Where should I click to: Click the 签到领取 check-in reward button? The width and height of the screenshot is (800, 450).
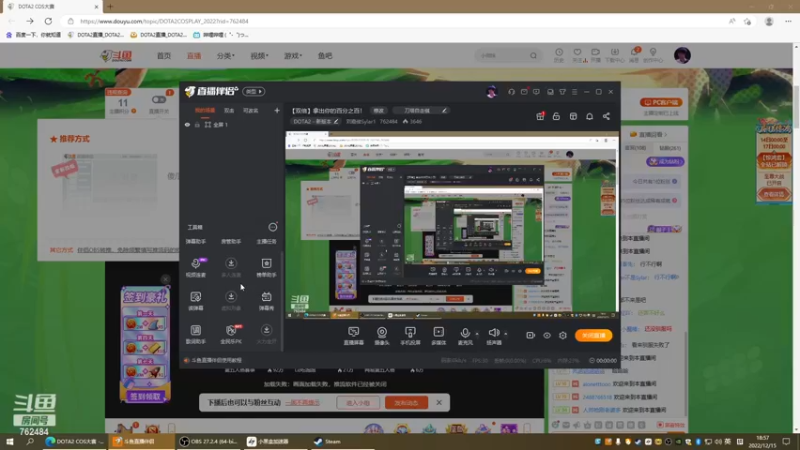[145, 396]
